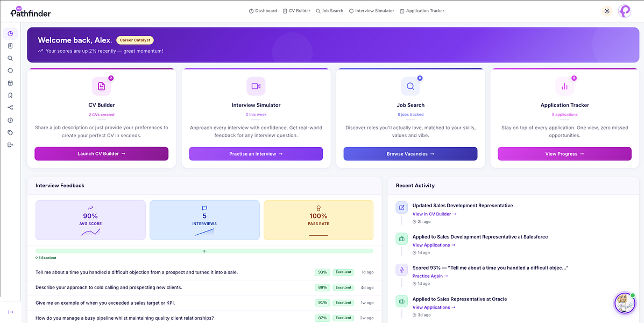Click the edit icon beside Updated Sales Development
The height and width of the screenshot is (323, 644).
[x=402, y=207]
